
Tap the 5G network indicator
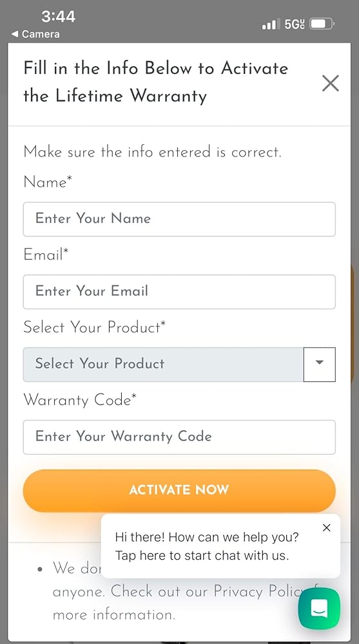tap(295, 24)
